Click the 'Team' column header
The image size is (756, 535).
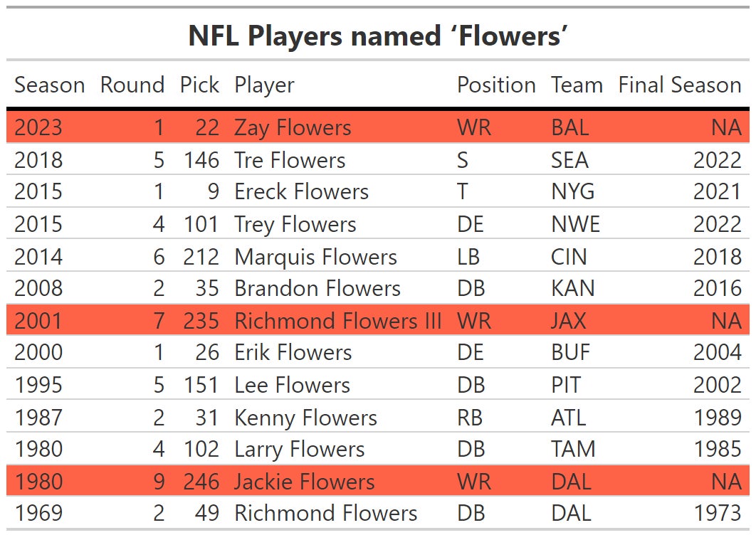pos(577,85)
